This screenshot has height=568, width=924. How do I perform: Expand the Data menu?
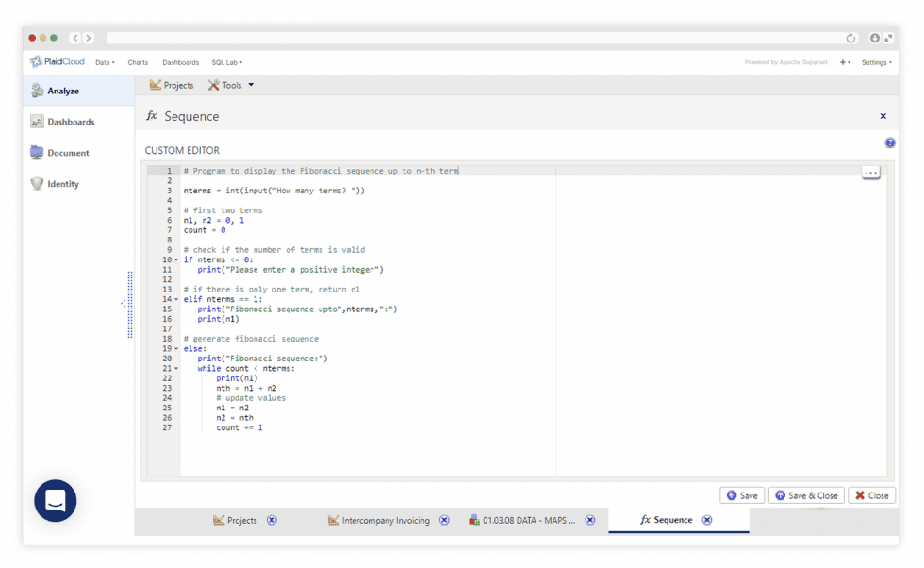coord(105,62)
